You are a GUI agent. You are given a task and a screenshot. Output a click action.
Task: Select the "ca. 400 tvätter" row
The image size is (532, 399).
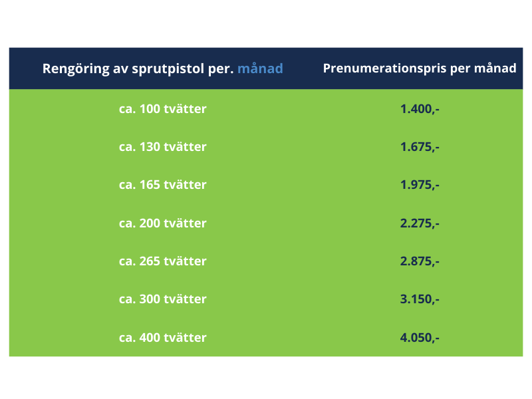coord(266,338)
